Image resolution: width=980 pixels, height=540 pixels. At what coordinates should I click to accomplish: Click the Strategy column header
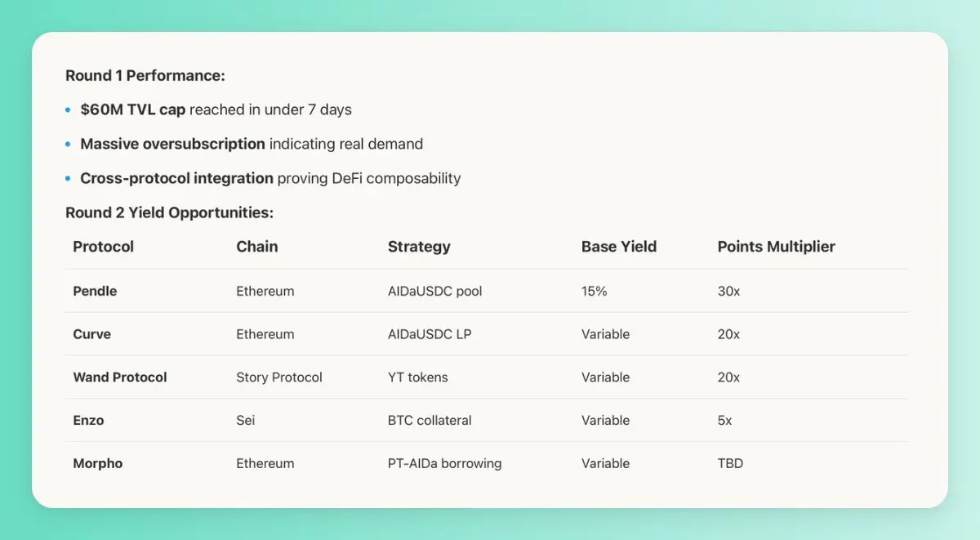pos(419,247)
